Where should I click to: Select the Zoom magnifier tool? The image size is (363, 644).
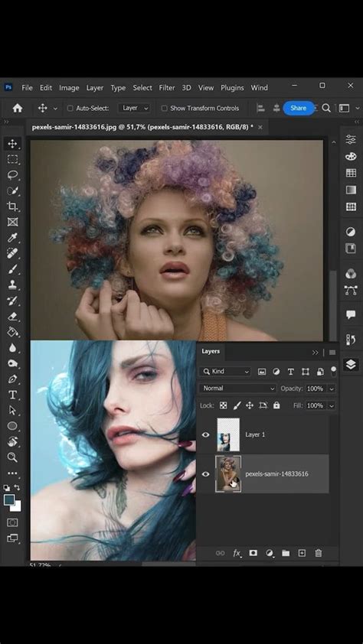(12, 457)
